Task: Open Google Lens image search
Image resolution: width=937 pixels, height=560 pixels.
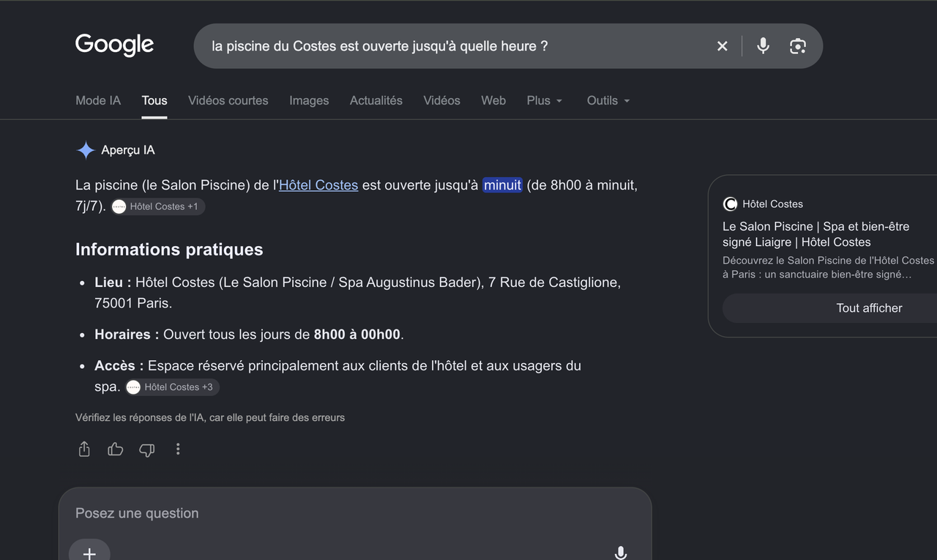Action: [798, 46]
